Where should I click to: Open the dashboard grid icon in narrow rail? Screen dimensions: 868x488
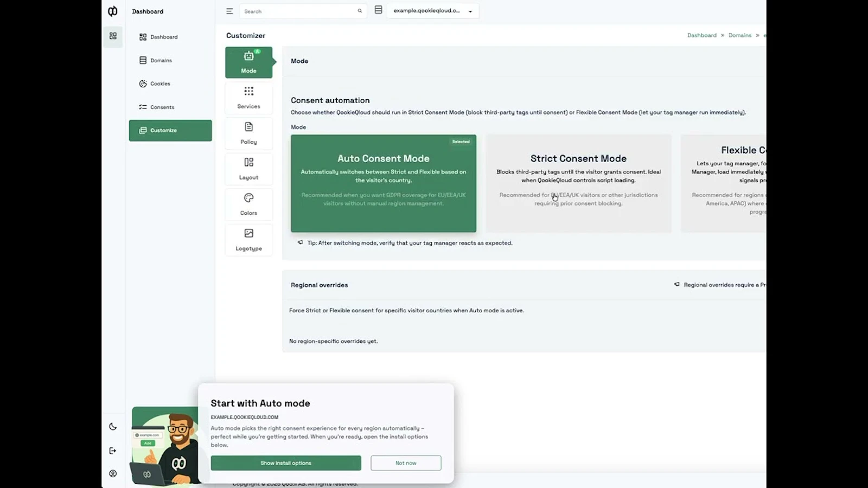[x=113, y=36]
